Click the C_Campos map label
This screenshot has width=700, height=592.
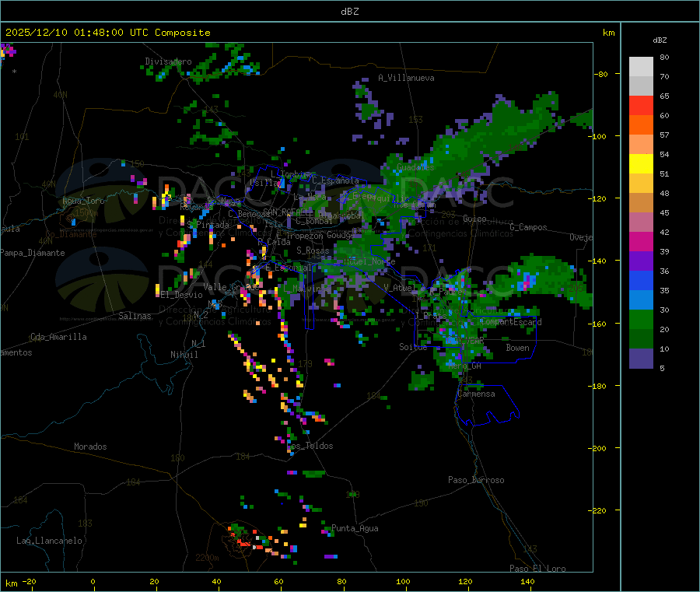point(528,227)
